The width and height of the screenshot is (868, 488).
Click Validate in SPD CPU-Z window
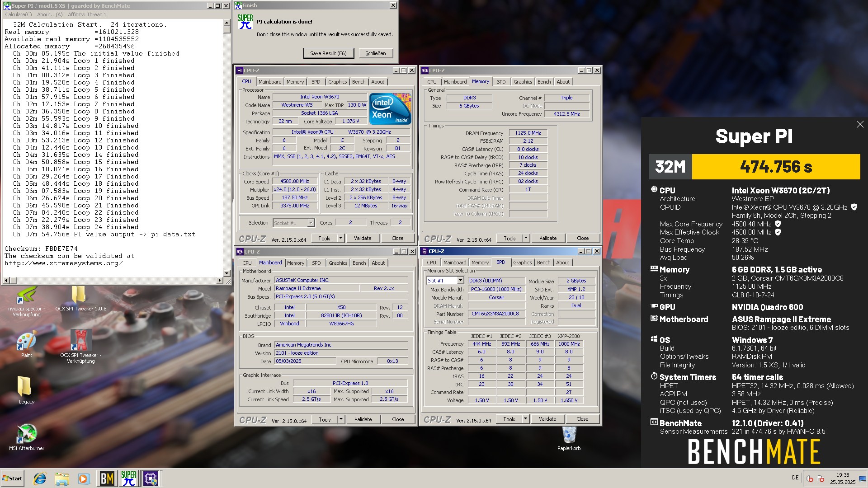click(x=547, y=419)
